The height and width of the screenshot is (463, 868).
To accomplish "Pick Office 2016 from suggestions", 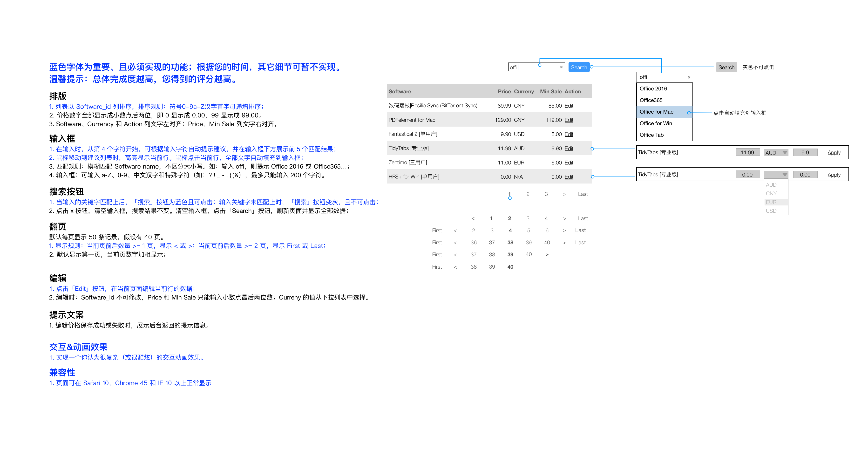I will 653,89.
